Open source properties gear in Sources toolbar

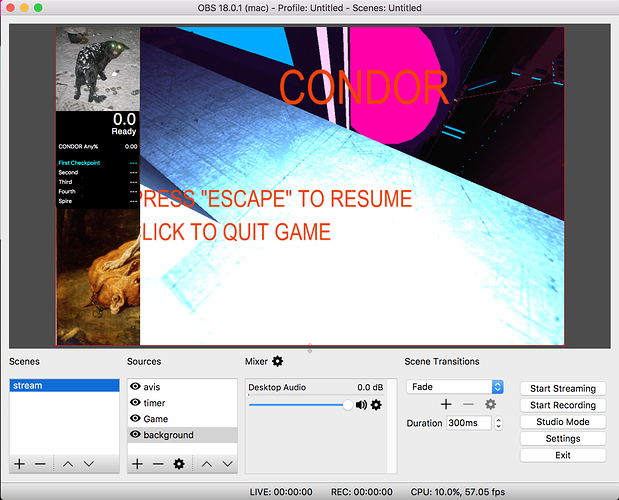179,464
